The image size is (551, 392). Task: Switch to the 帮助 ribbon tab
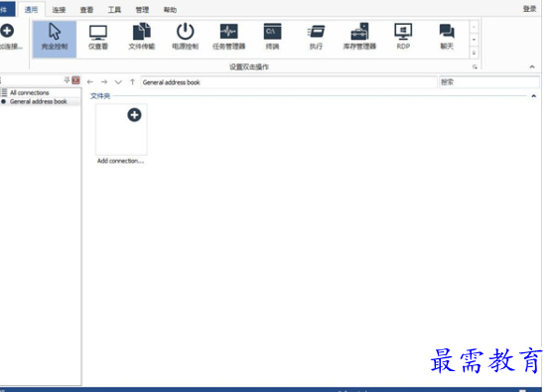tap(170, 10)
